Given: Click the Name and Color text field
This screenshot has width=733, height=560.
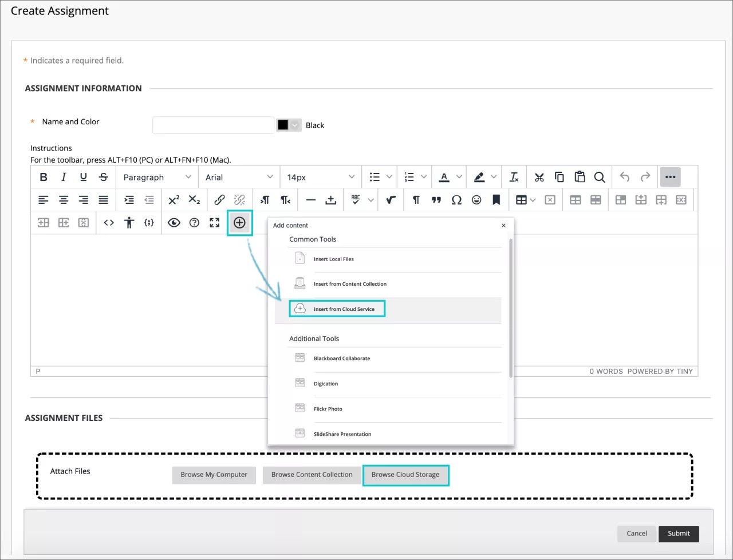Looking at the screenshot, I should coord(212,125).
